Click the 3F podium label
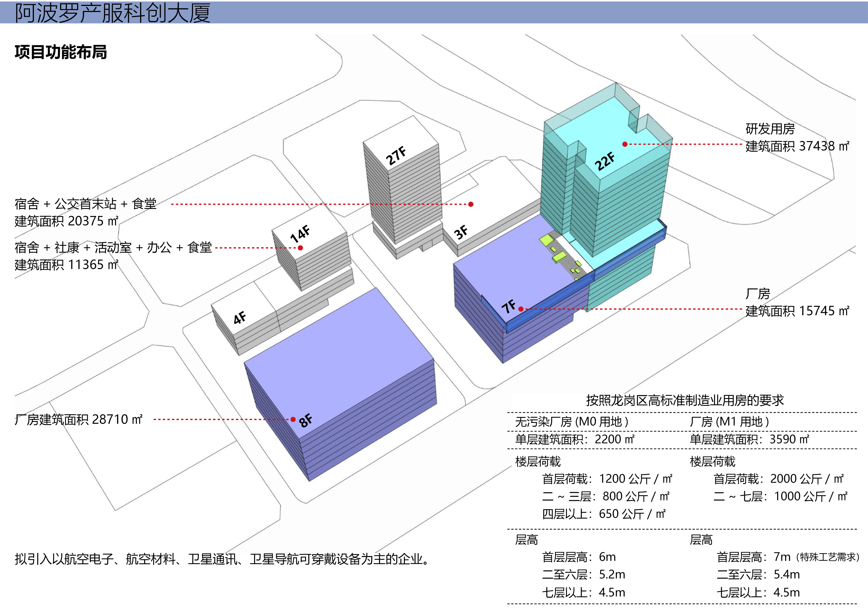The width and height of the screenshot is (868, 614). click(461, 232)
